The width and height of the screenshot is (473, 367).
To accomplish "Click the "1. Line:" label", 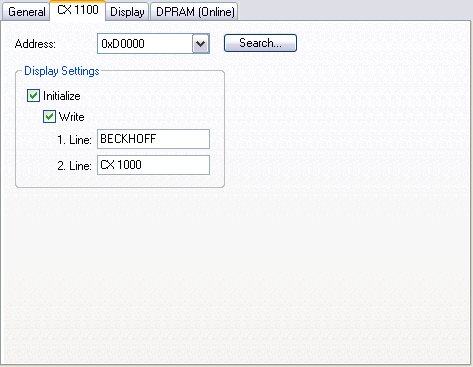I will click(x=74, y=140).
